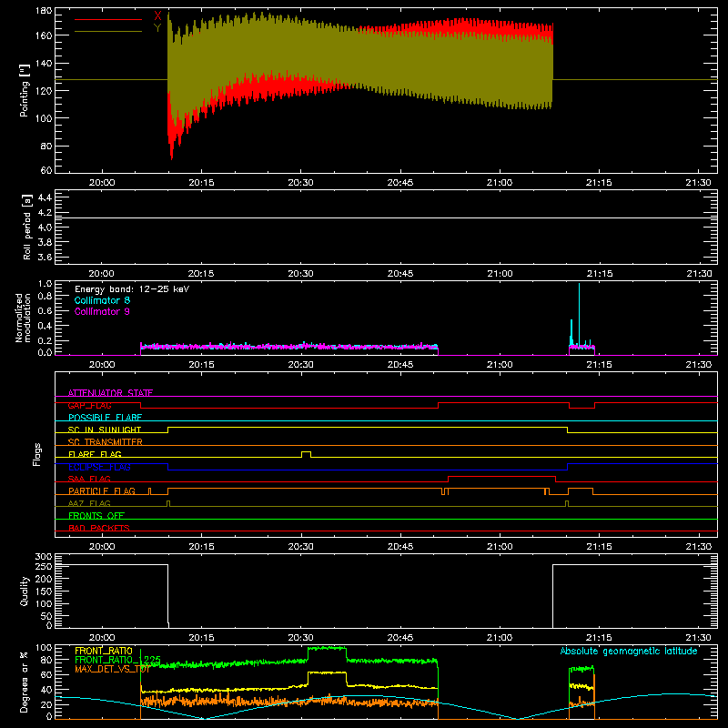
Task: Click the 1.0 tick on modulation axis
Action: point(45,284)
